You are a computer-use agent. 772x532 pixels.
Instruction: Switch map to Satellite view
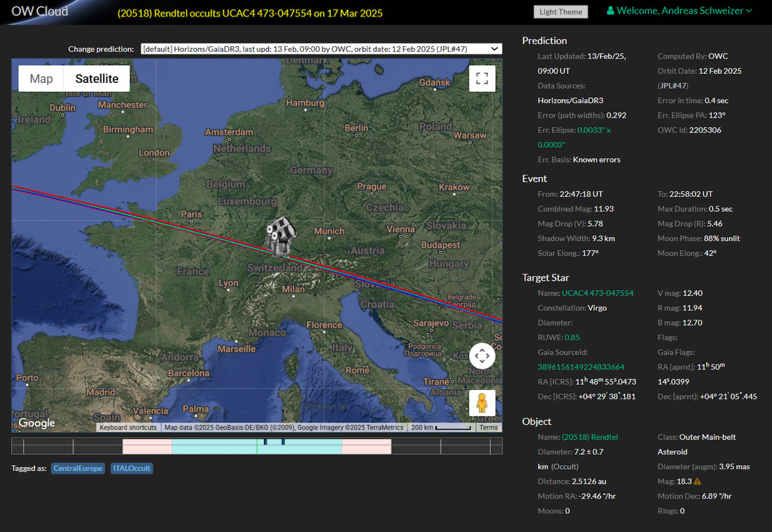pyautogui.click(x=97, y=78)
